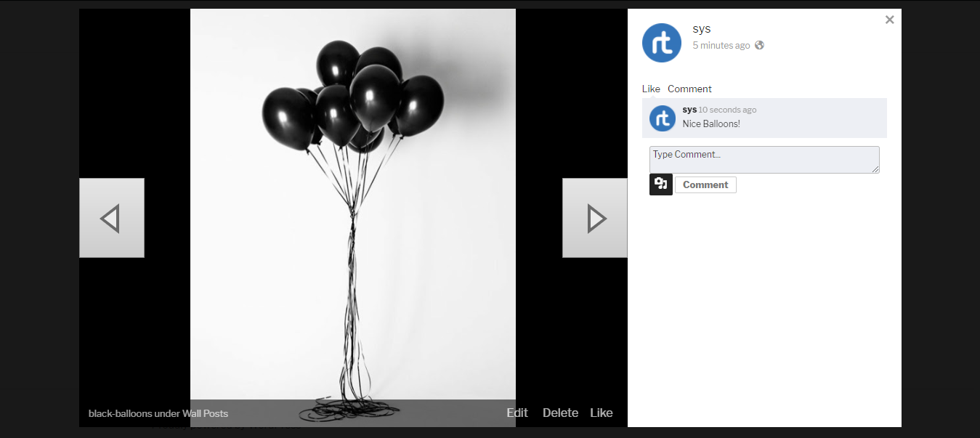Screen dimensions: 980x438
Task: Close the photo lightbox
Action: click(889, 20)
